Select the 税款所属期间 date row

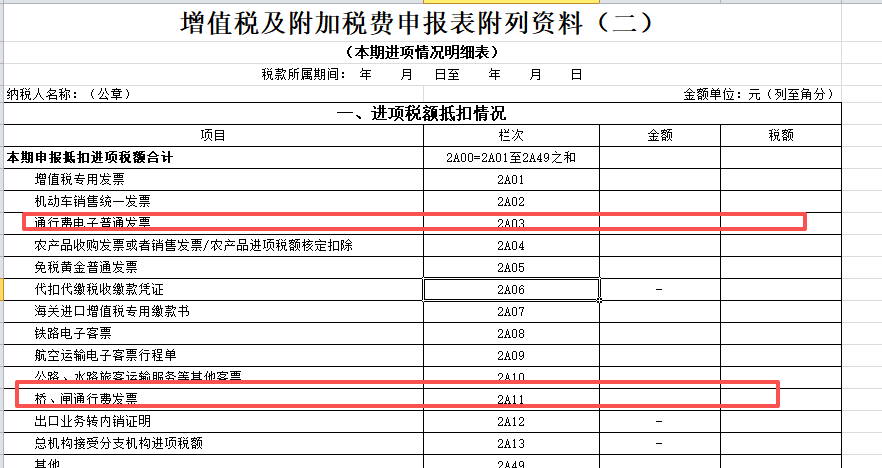point(422,74)
